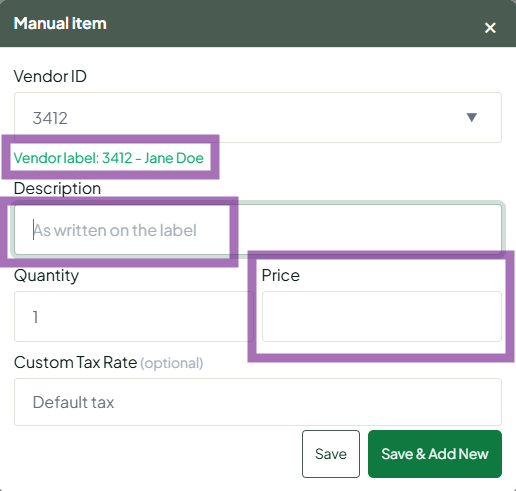Click the Price input box
The height and width of the screenshot is (491, 516).
382,316
